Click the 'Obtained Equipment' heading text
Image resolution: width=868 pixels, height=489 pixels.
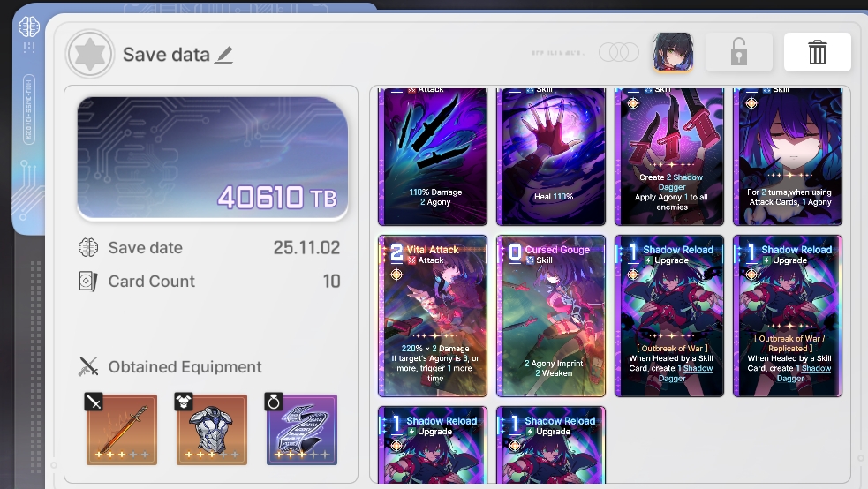pyautogui.click(x=185, y=367)
